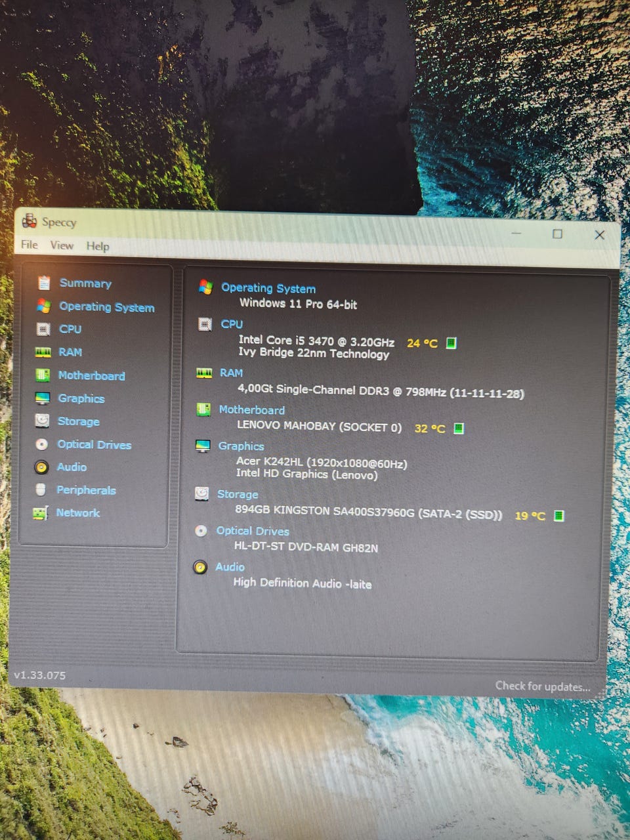Open the View menu
This screenshot has width=630, height=840.
click(62, 245)
